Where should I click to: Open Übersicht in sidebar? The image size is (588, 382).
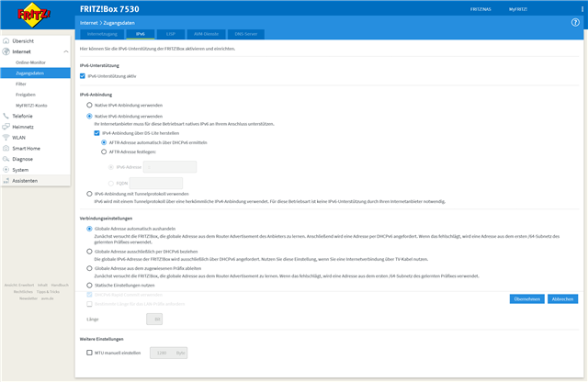(23, 40)
